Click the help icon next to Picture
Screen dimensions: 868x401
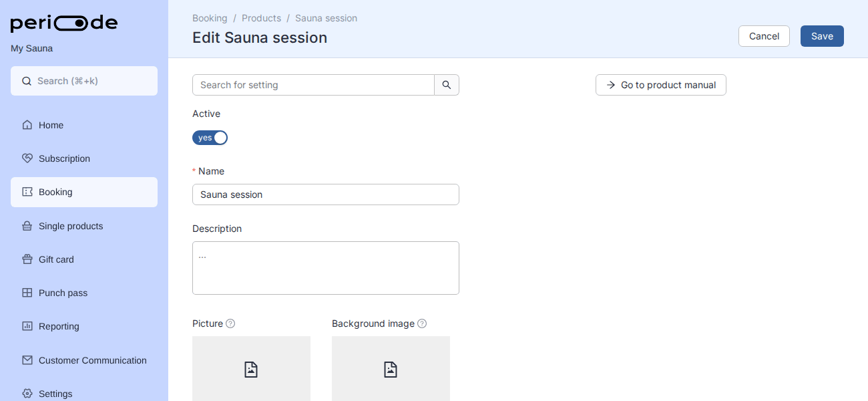coord(230,323)
